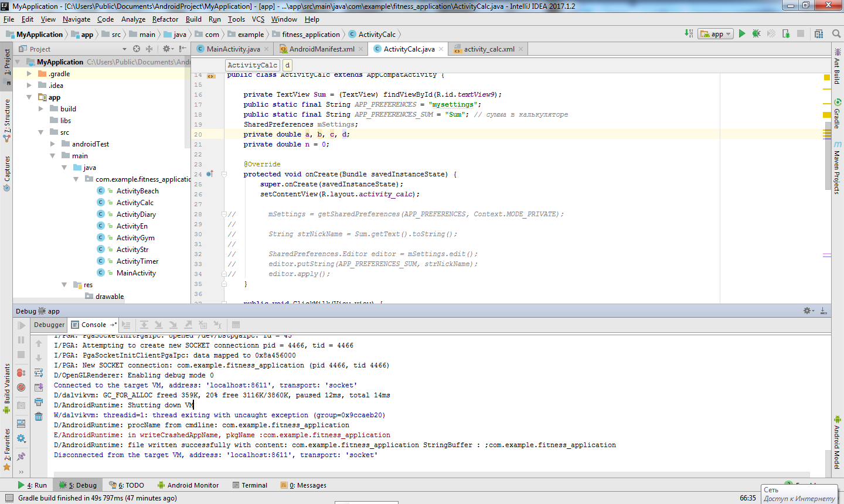
Task: Open debug sidebar settings gear dropdown
Action: [21, 438]
